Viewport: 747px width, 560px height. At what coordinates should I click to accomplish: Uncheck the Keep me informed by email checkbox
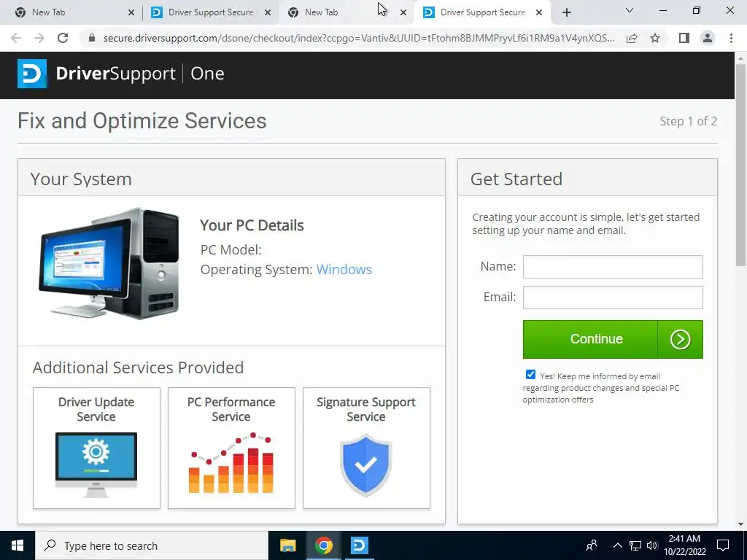coord(530,375)
